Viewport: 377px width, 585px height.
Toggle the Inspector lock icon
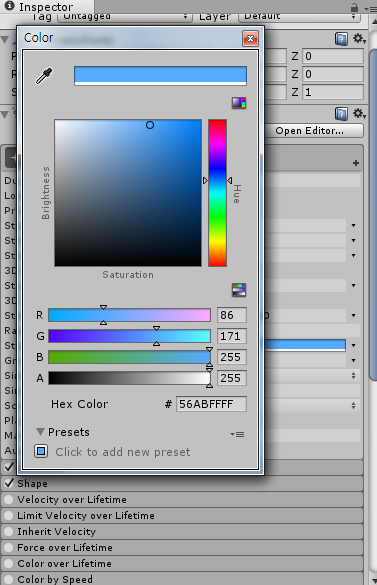tap(354, 7)
